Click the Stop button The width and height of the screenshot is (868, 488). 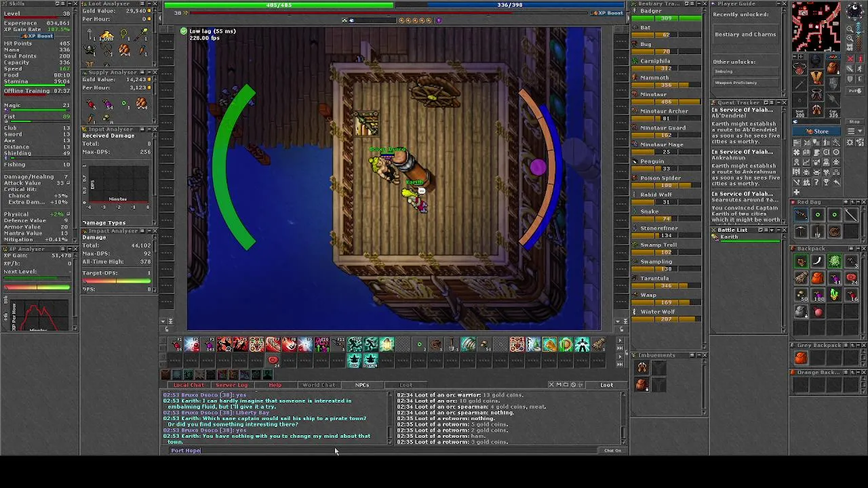pyautogui.click(x=854, y=121)
